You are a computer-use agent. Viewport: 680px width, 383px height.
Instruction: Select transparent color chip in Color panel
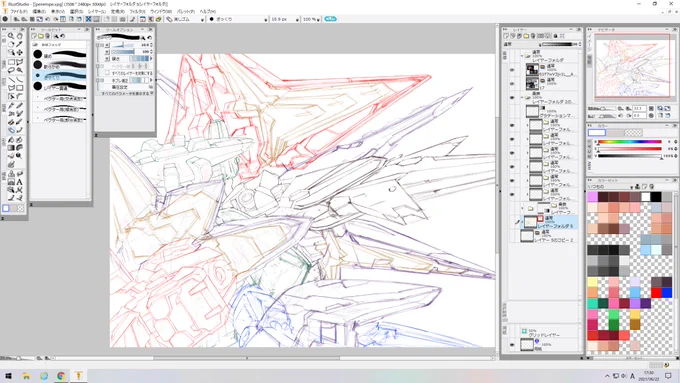tap(633, 133)
